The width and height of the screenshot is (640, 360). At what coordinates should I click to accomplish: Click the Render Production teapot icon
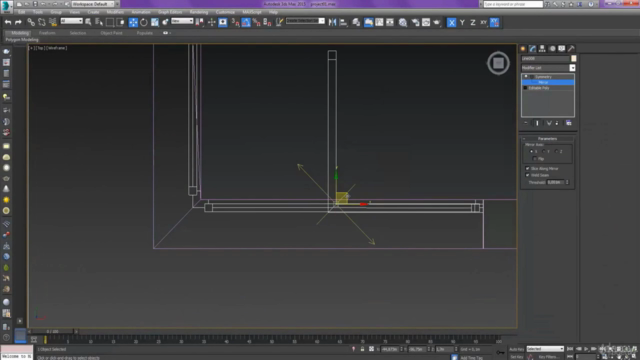click(x=437, y=22)
